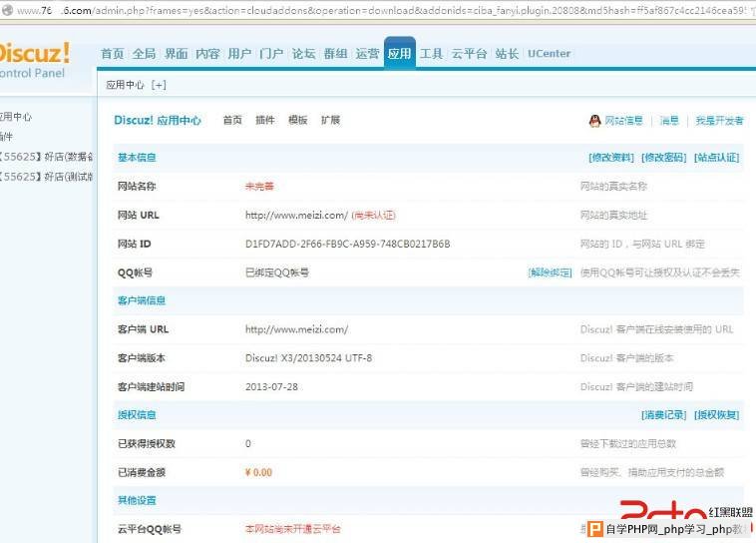Click the 基本信息 section header
Screen dimensions: 756x543
[137, 158]
